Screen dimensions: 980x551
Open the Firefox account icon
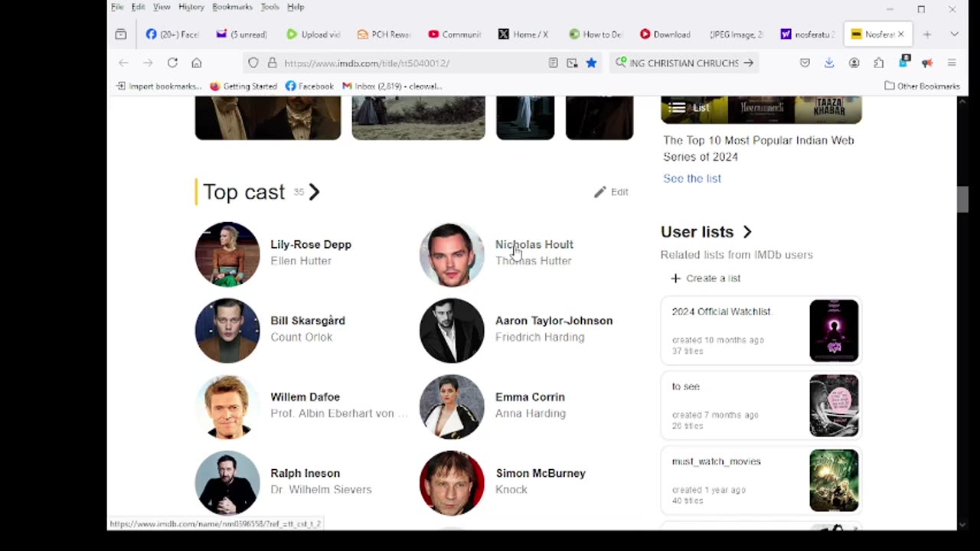pyautogui.click(x=854, y=63)
